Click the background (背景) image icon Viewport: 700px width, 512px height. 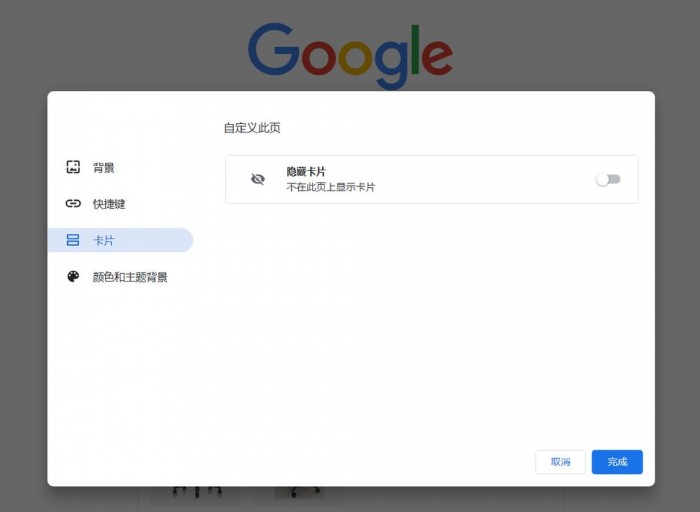73,167
